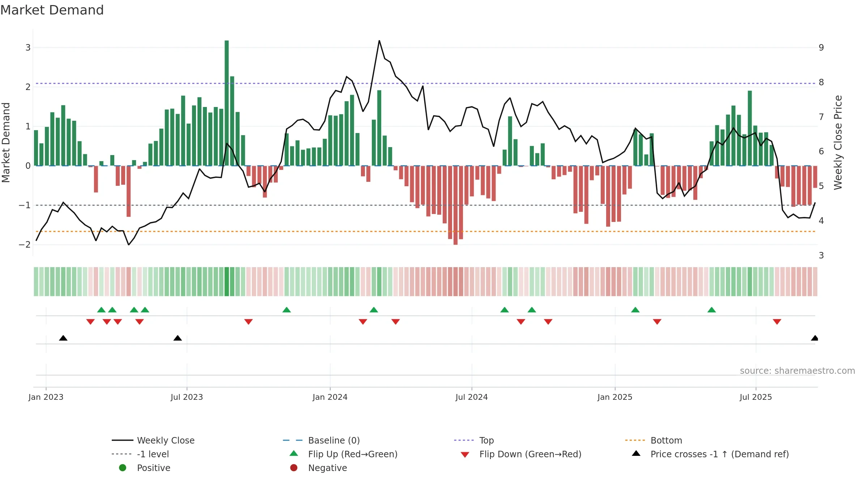Click the Jul 2023 x-axis label

pyautogui.click(x=187, y=397)
